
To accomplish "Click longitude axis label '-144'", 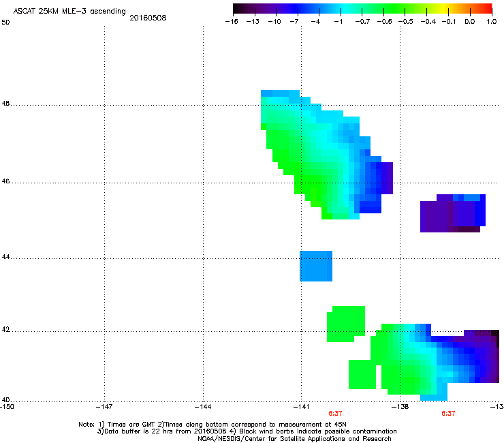I will point(203,407).
